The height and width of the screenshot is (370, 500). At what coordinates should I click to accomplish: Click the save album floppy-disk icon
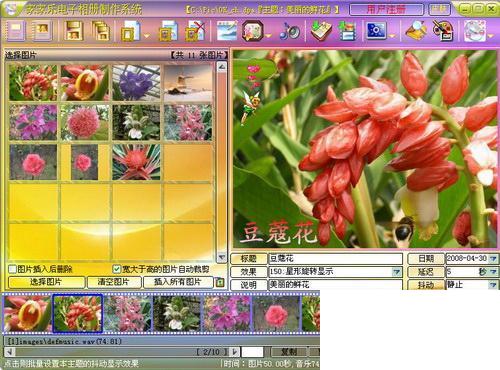click(74, 30)
